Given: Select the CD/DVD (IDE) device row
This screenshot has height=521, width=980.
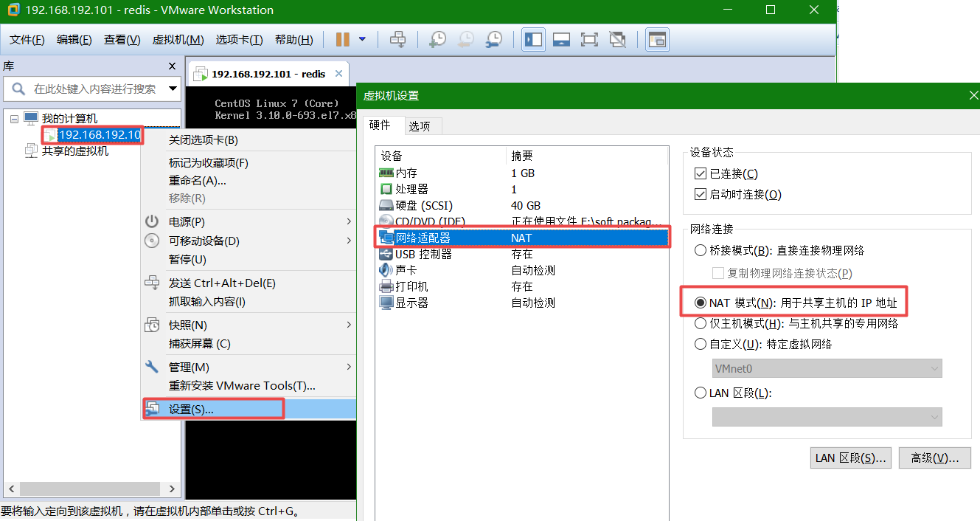Looking at the screenshot, I should 522,221.
